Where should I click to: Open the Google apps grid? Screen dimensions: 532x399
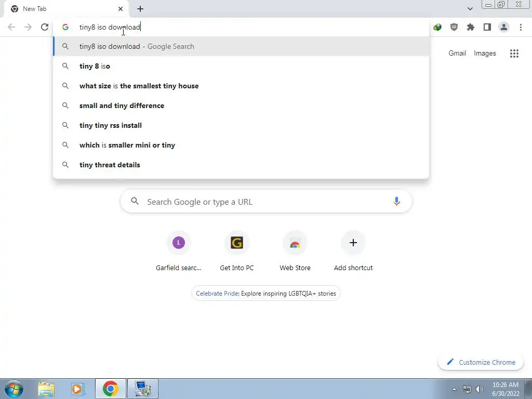coord(514,54)
